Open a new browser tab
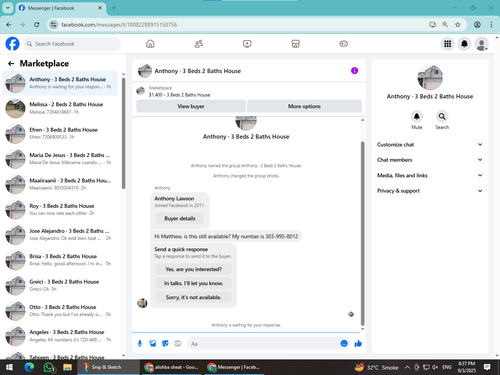Viewport: 500px width, 375px height. (x=114, y=8)
